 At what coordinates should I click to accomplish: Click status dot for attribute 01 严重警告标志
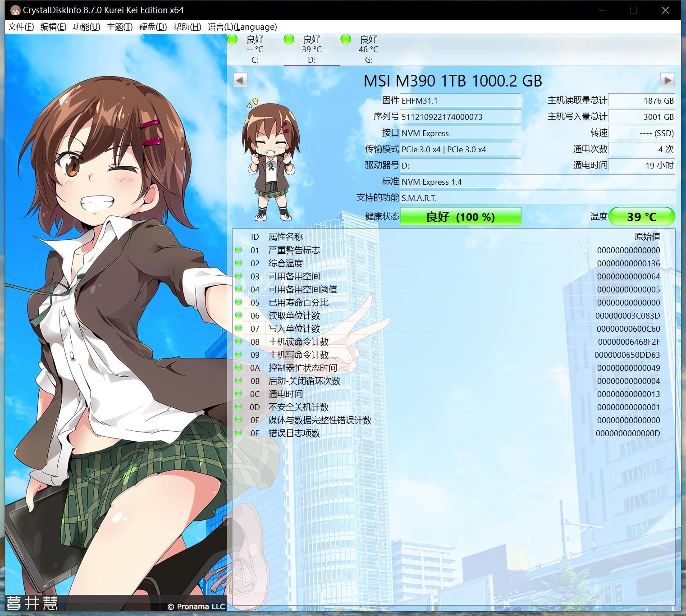[238, 250]
